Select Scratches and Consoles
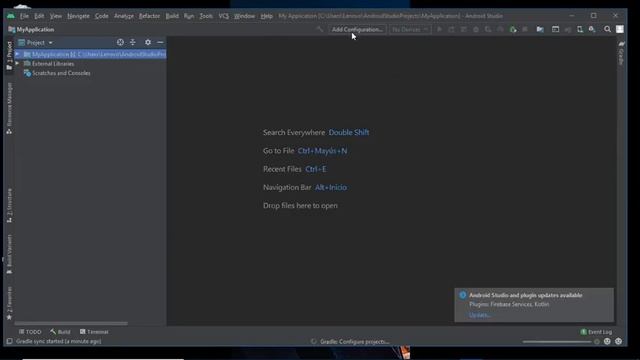Screen dimensions: 640x360 pyautogui.click(x=61, y=73)
